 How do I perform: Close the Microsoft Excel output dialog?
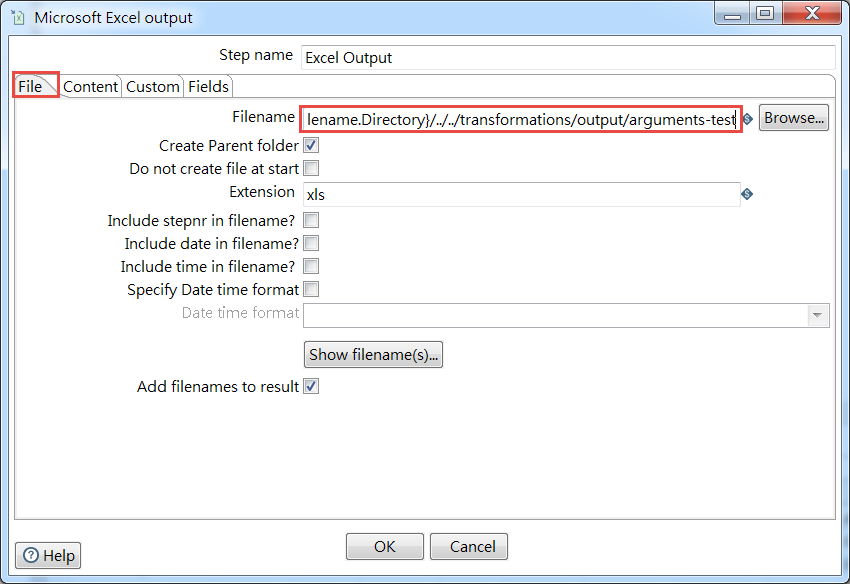point(812,14)
